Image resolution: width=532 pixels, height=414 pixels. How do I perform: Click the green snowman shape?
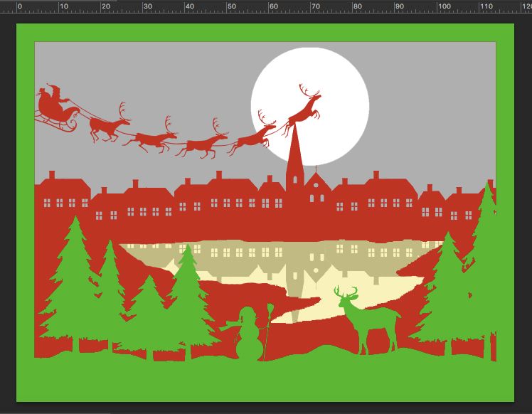point(249,336)
